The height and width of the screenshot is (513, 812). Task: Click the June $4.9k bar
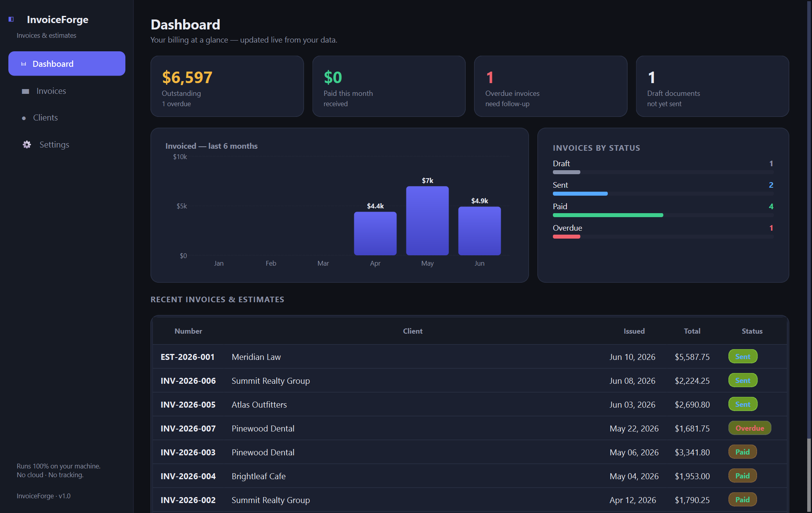tap(480, 231)
